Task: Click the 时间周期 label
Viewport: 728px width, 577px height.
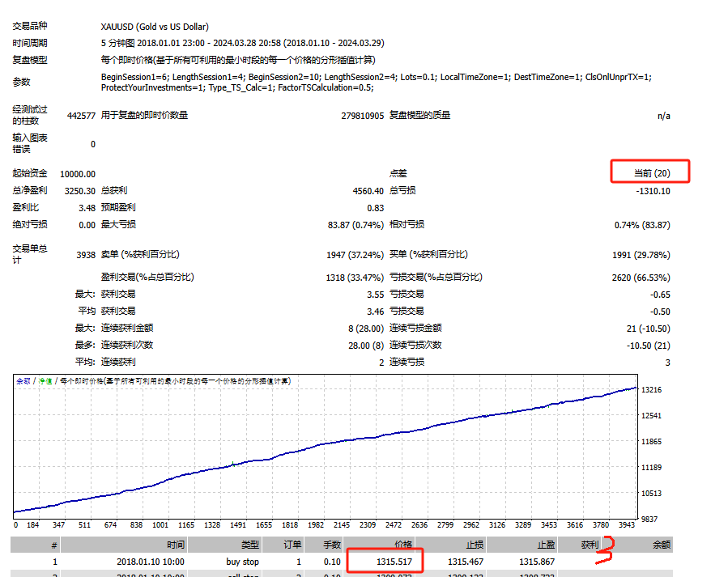Action: [x=30, y=43]
